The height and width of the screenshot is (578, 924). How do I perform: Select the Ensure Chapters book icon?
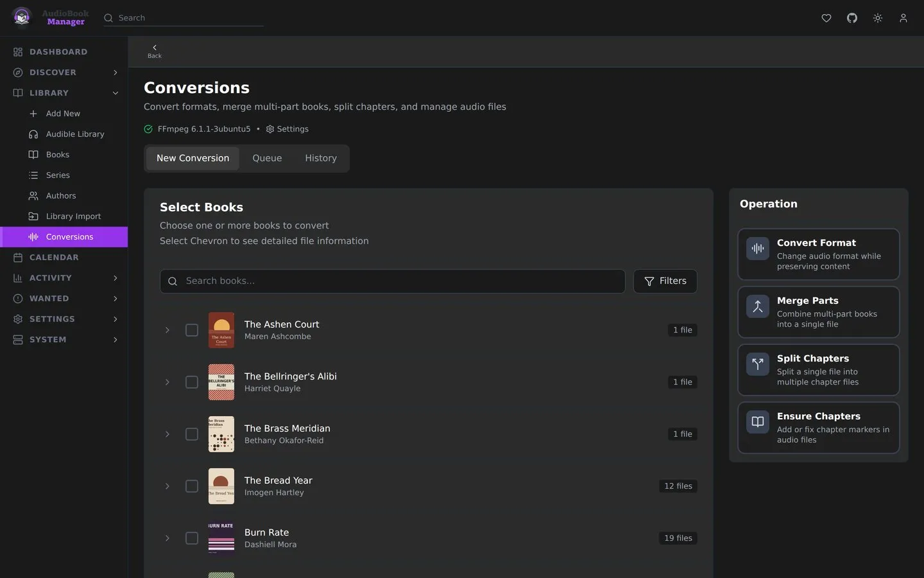pos(758,422)
